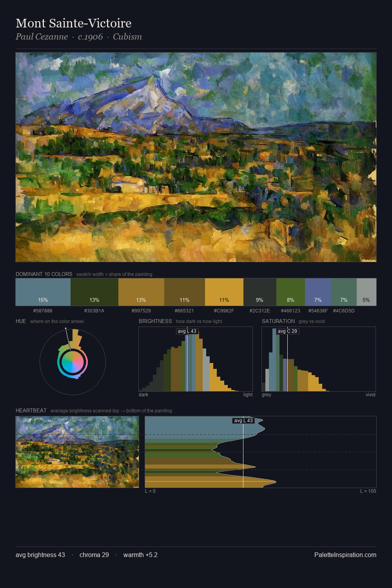Click the hex code #665321

point(185,311)
